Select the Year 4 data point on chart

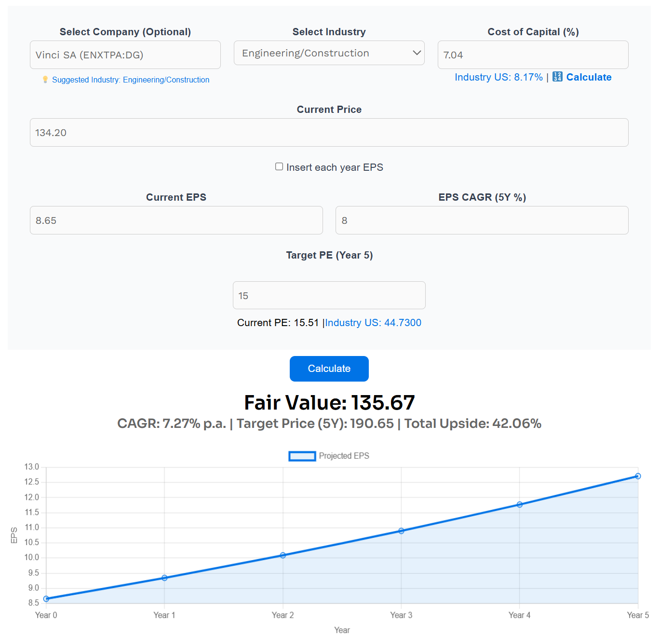point(520,505)
